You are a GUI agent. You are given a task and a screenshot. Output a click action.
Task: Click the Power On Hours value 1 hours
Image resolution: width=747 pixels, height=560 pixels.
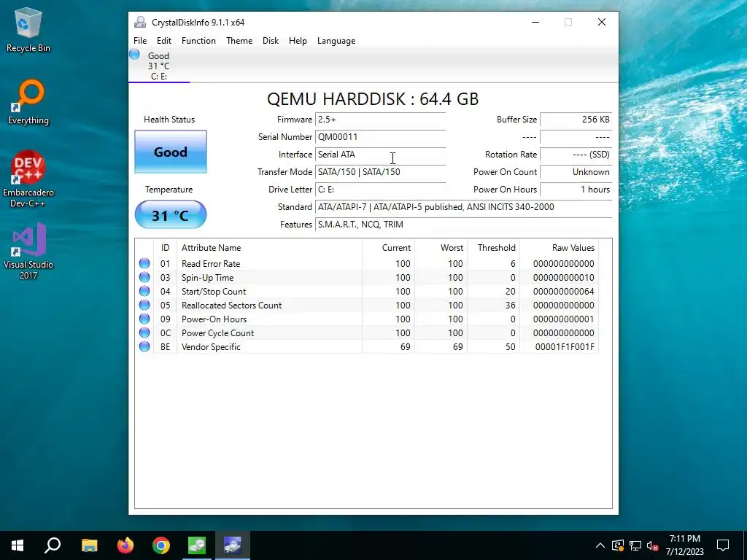(x=576, y=190)
